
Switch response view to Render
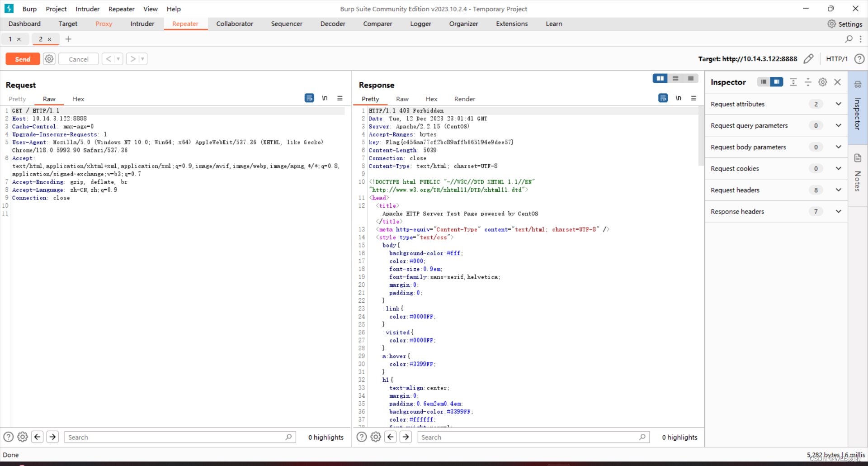pyautogui.click(x=465, y=99)
